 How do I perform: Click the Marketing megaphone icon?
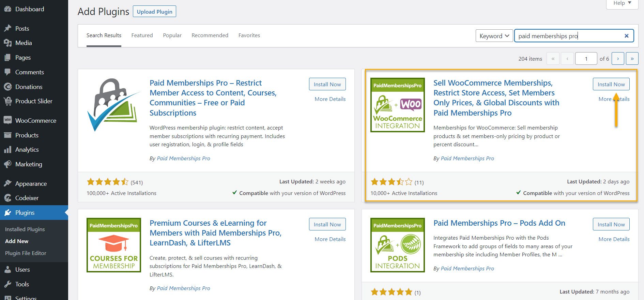(x=7, y=164)
